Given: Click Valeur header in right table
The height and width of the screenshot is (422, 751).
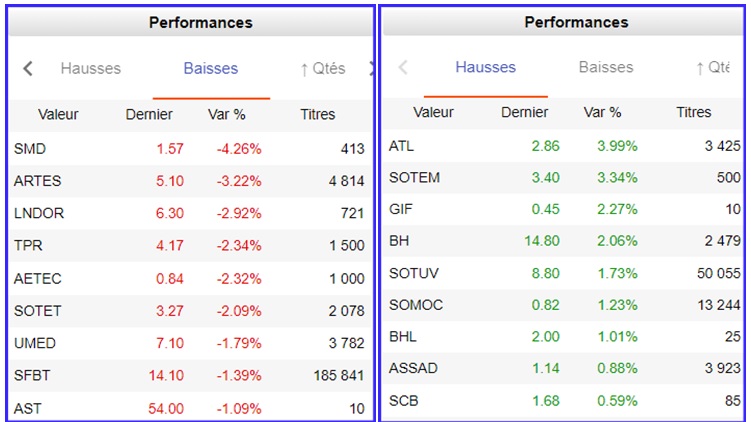Looking at the screenshot, I should 433,113.
